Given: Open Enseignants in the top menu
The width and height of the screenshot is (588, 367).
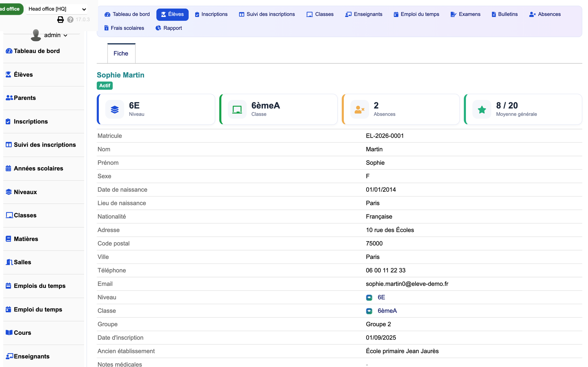Looking at the screenshot, I should [364, 14].
